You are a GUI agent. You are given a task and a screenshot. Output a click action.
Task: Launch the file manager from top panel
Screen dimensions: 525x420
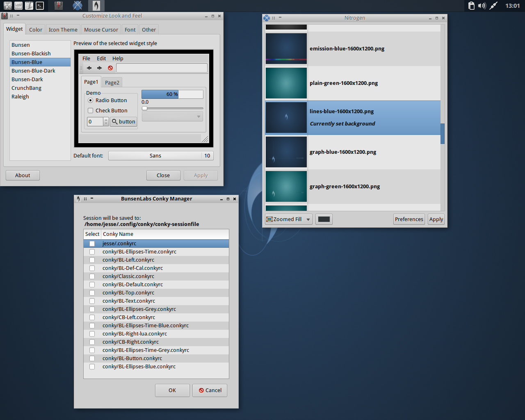(18, 5)
